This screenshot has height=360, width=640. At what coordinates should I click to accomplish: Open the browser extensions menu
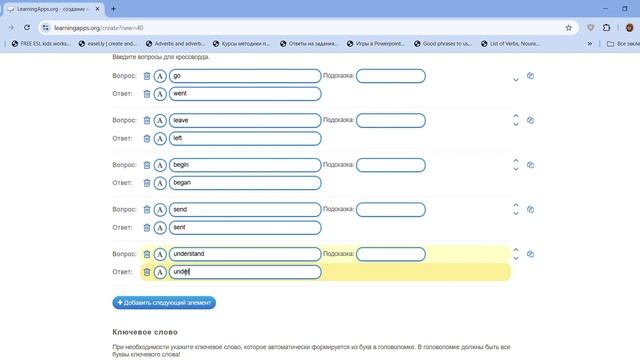607,28
